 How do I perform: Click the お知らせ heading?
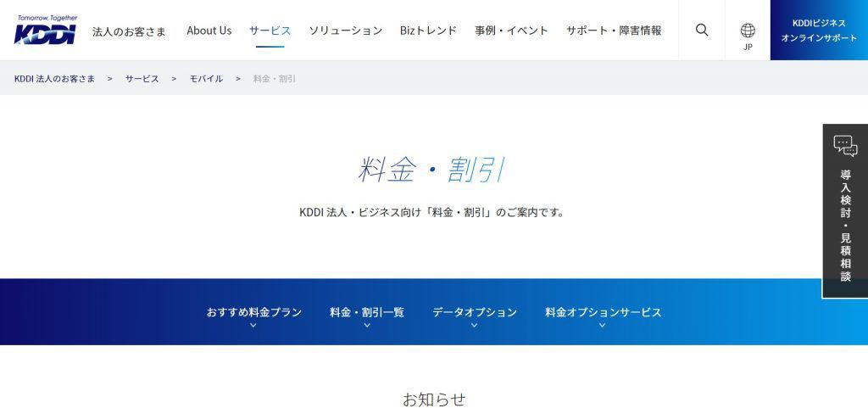(434, 400)
